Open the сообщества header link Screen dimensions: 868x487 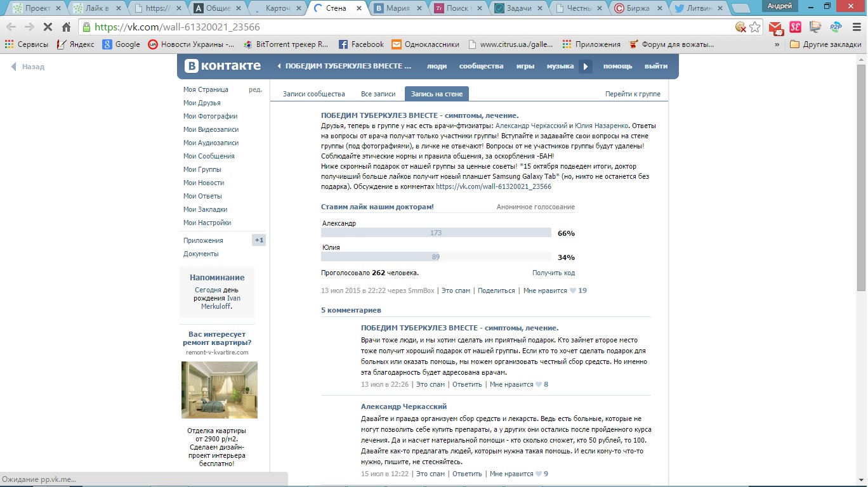[x=482, y=66]
